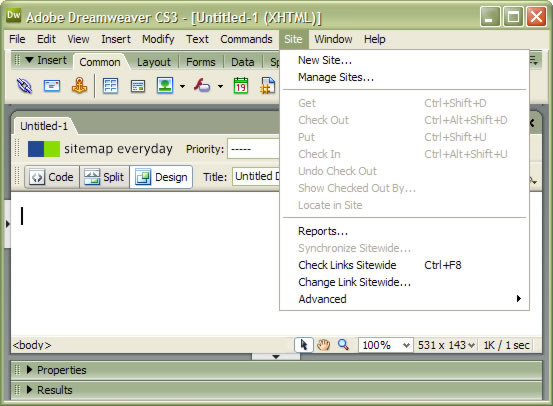The width and height of the screenshot is (553, 406).
Task: Click the Images icon with tree picture
Action: (x=165, y=85)
